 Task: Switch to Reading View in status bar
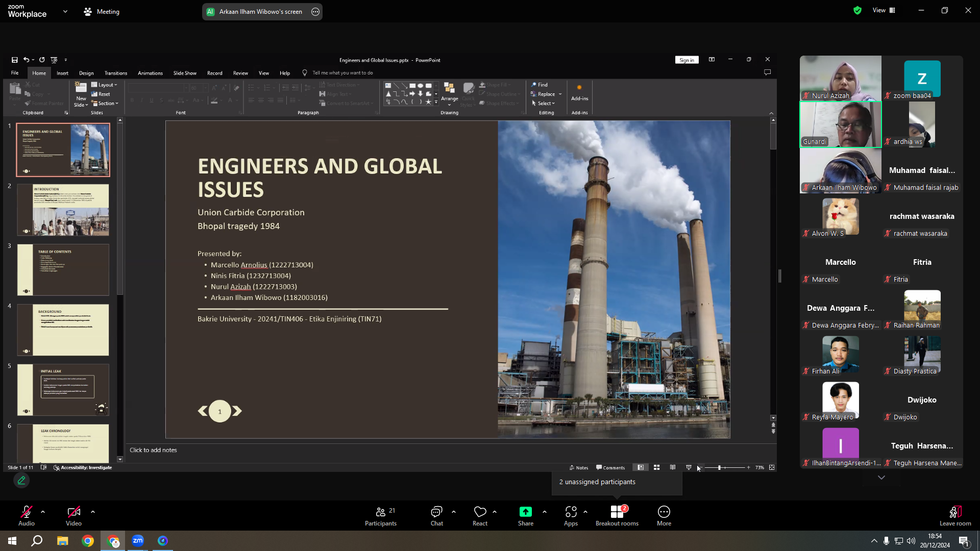(673, 467)
